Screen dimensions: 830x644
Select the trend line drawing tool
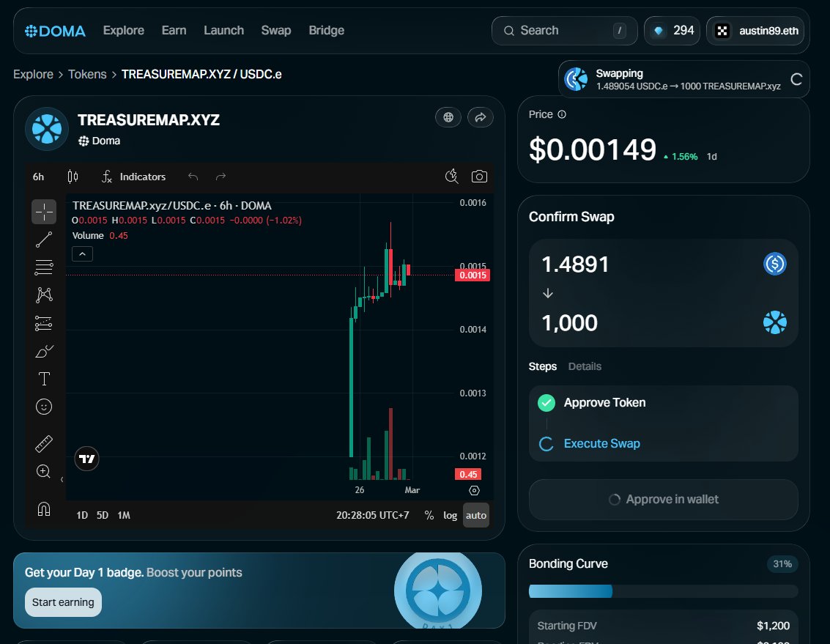[44, 240]
